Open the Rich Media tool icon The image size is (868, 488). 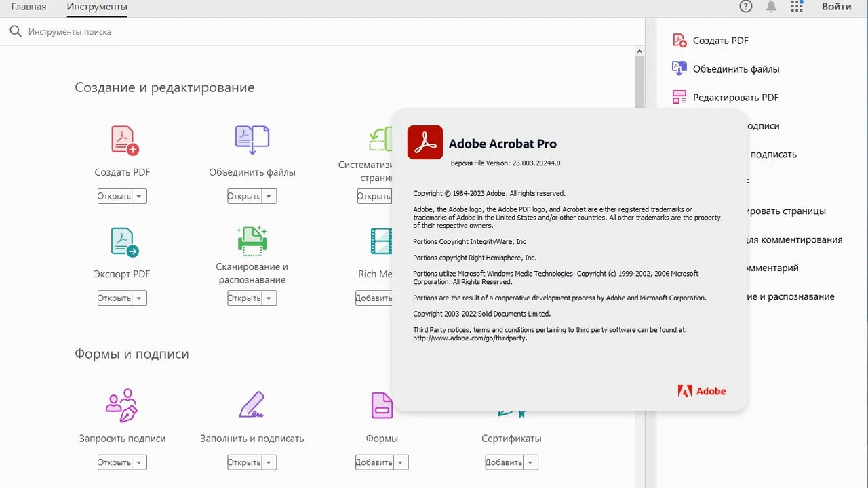(x=382, y=242)
